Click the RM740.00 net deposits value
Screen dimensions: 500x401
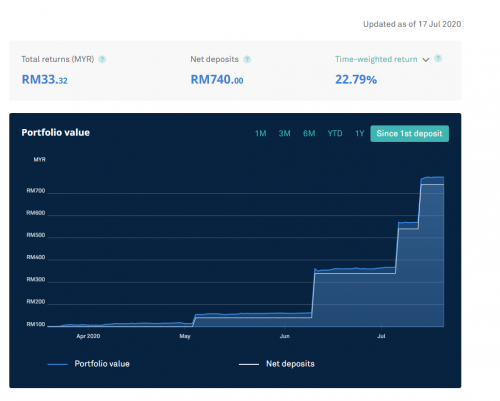pos(217,80)
